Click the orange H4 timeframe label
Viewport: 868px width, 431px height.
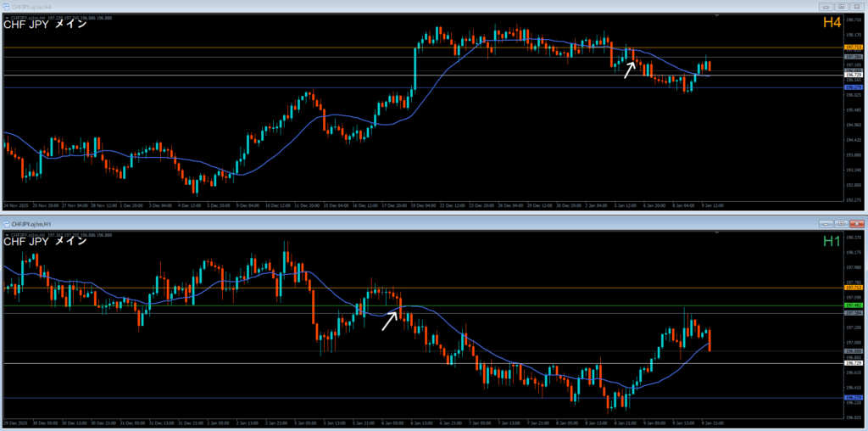[x=832, y=24]
